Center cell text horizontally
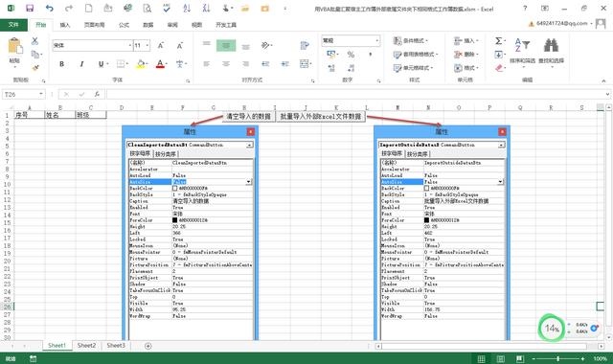The height and width of the screenshot is (364, 613). [x=226, y=64]
